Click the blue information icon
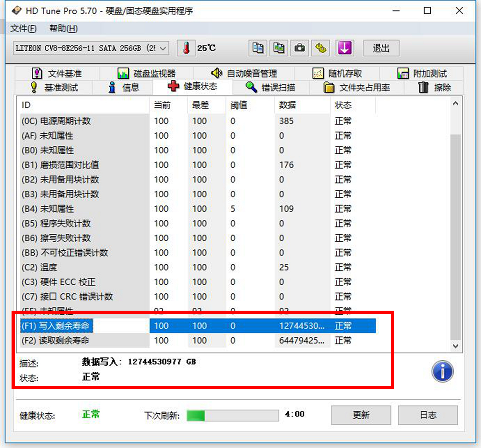Screen dimensions: 481x448 pyautogui.click(x=443, y=372)
